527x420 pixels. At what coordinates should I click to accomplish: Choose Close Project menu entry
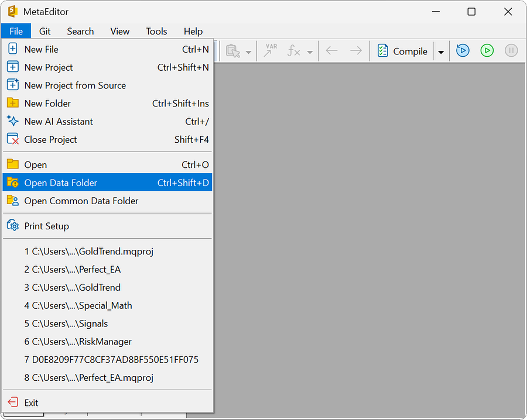(108, 139)
